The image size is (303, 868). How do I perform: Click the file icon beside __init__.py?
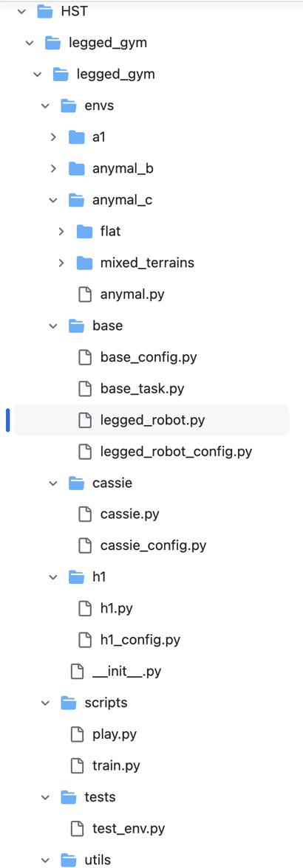point(76,672)
